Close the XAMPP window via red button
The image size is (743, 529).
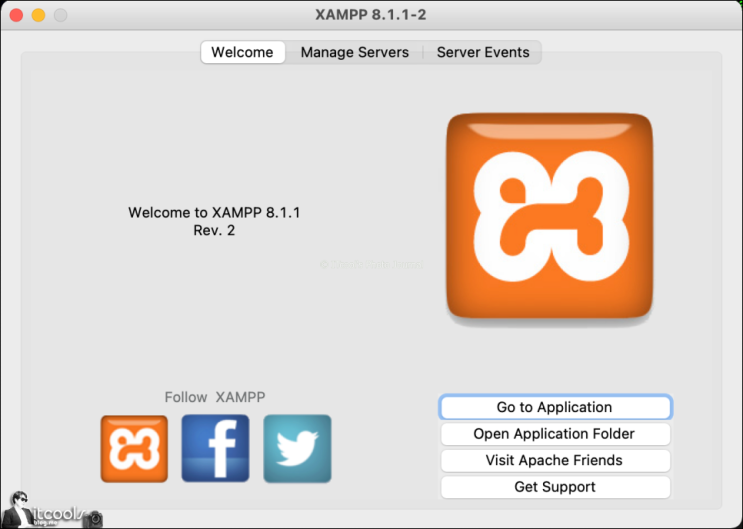pos(17,15)
